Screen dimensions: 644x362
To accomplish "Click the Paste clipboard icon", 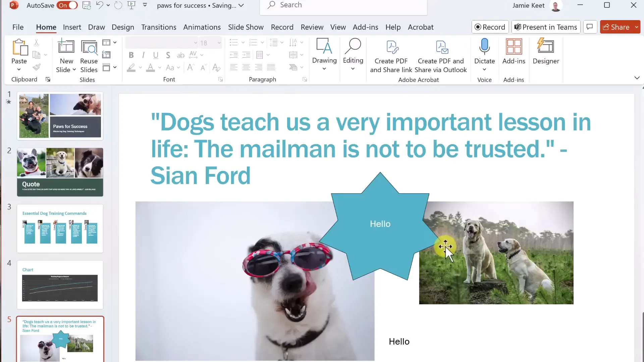I will click(x=20, y=47).
